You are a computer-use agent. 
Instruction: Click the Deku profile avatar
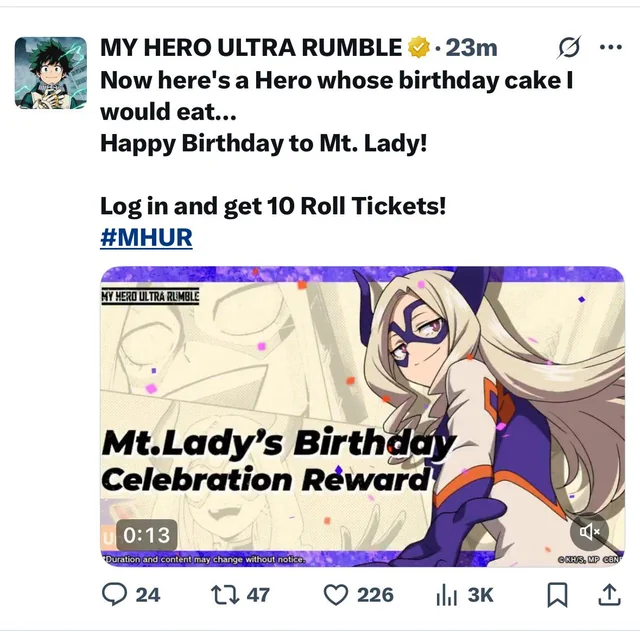coord(51,73)
